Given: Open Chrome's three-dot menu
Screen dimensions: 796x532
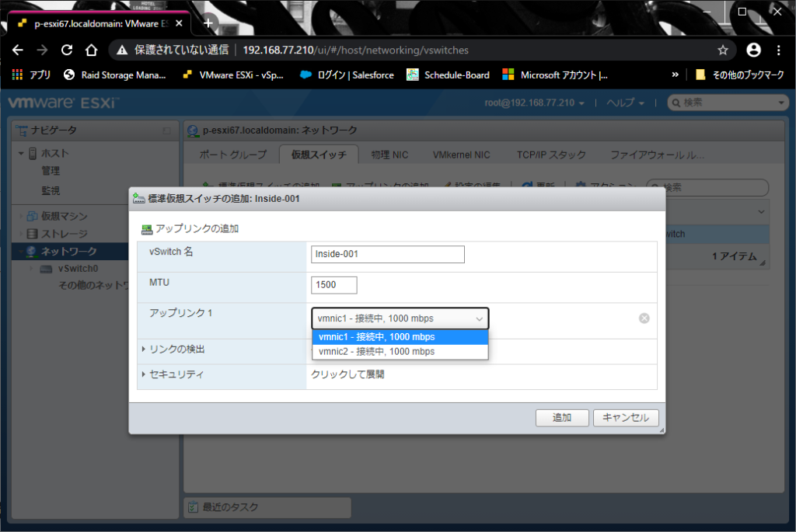Looking at the screenshot, I should click(779, 50).
